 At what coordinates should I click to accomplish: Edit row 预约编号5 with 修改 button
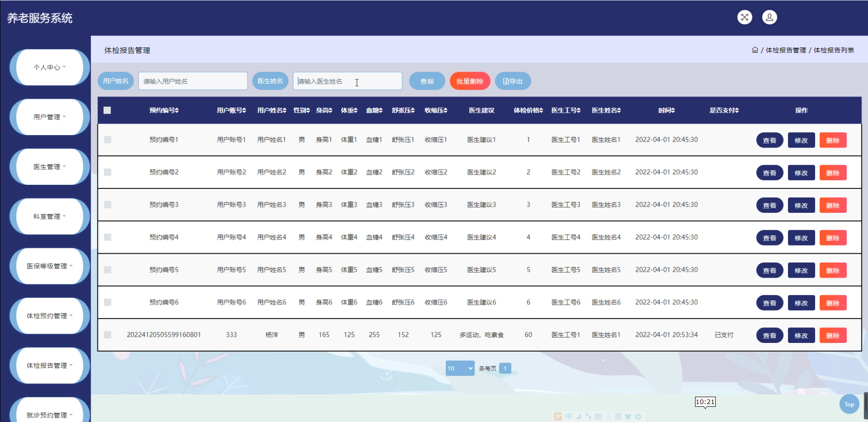(x=801, y=270)
